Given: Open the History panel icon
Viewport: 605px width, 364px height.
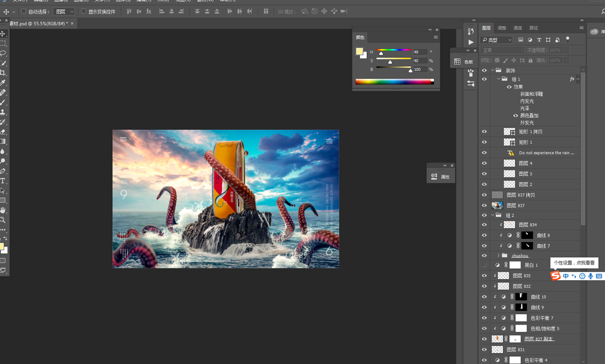Looking at the screenshot, I should point(471,31).
